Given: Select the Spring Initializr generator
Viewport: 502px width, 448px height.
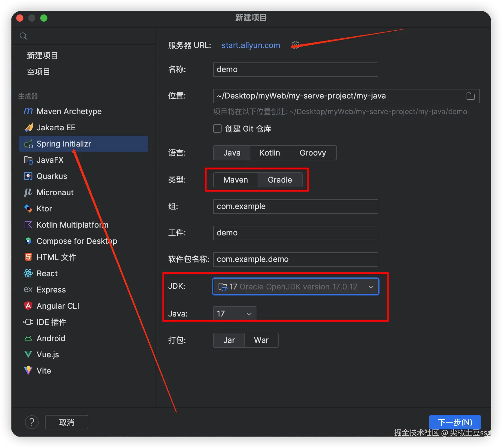Looking at the screenshot, I should click(x=83, y=144).
